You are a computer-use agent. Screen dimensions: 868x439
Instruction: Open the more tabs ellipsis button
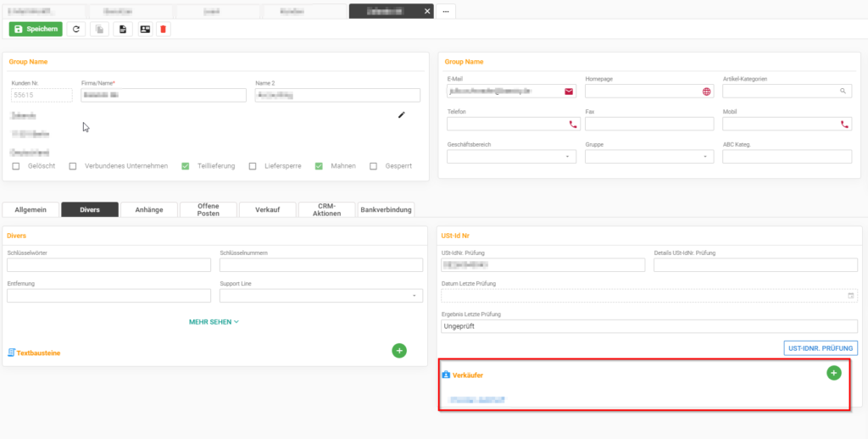[446, 11]
